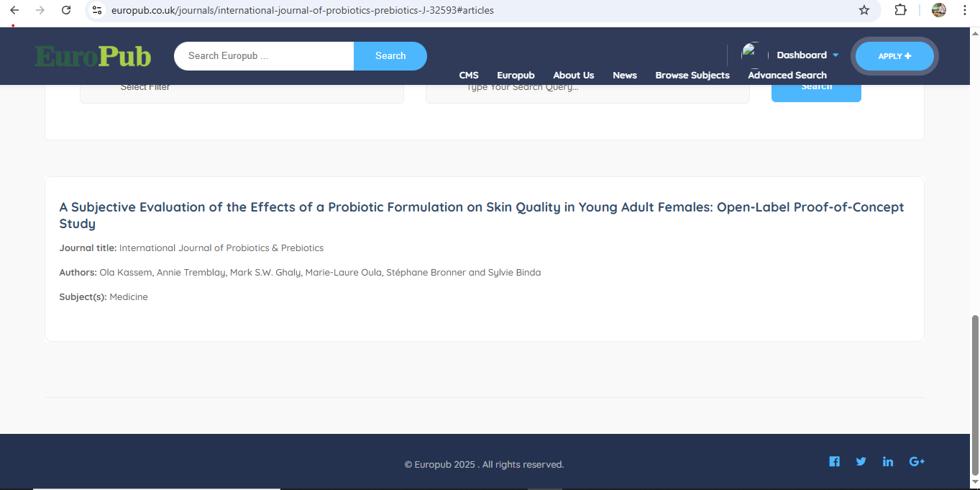
Task: Reload the page with refresh icon
Action: point(66,10)
